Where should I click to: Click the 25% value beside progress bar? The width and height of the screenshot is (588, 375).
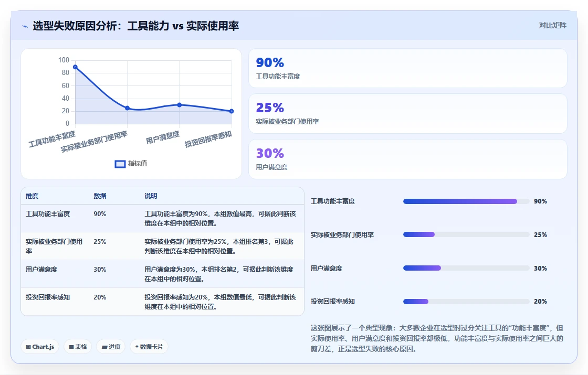pos(540,235)
